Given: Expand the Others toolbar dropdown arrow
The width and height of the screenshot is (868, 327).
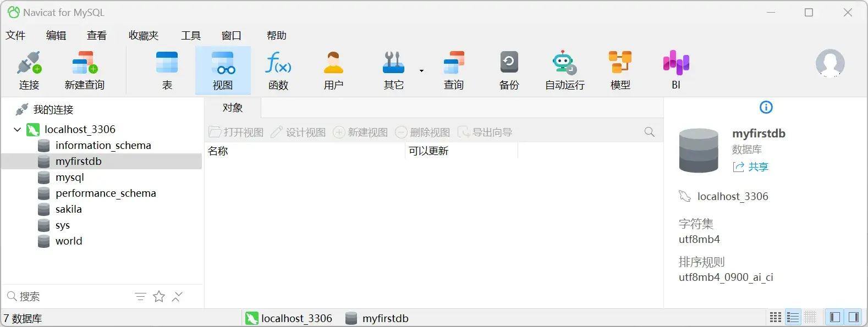Looking at the screenshot, I should click(x=421, y=71).
